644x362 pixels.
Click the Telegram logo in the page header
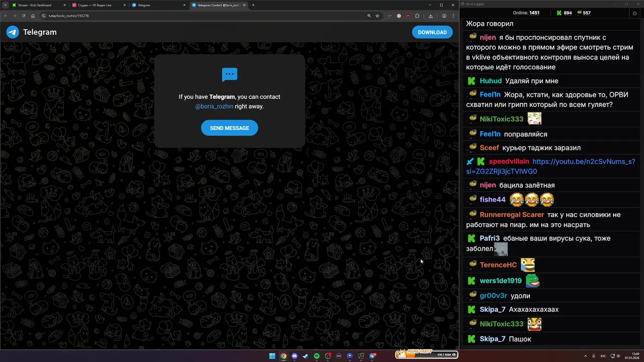(x=13, y=32)
